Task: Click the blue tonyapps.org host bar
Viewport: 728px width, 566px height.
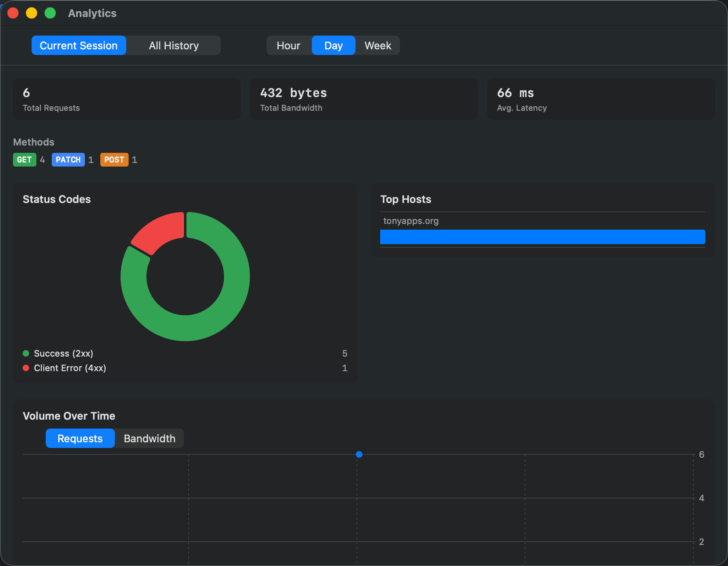Action: (543, 237)
